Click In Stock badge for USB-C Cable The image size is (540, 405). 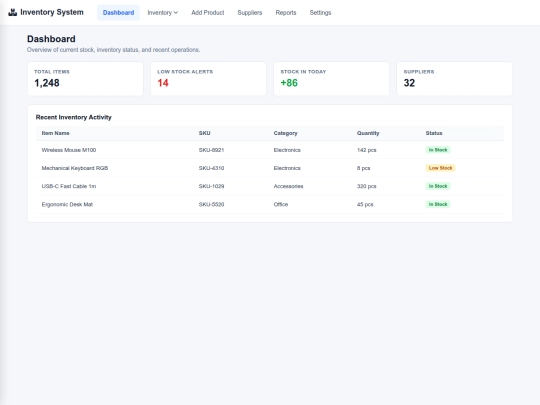coord(438,186)
